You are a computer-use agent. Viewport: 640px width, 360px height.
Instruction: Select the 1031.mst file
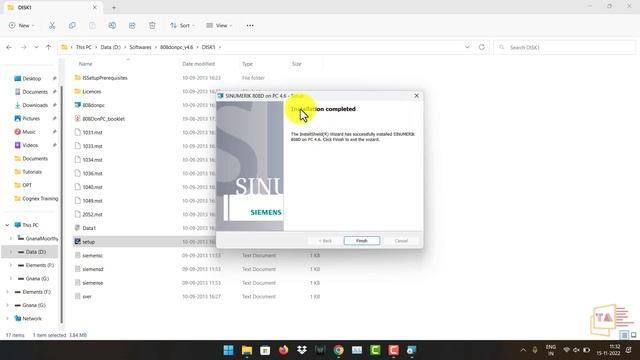pos(92,132)
